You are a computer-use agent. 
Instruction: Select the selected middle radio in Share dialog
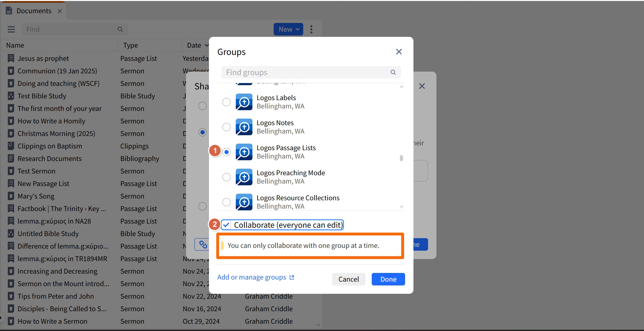202,132
